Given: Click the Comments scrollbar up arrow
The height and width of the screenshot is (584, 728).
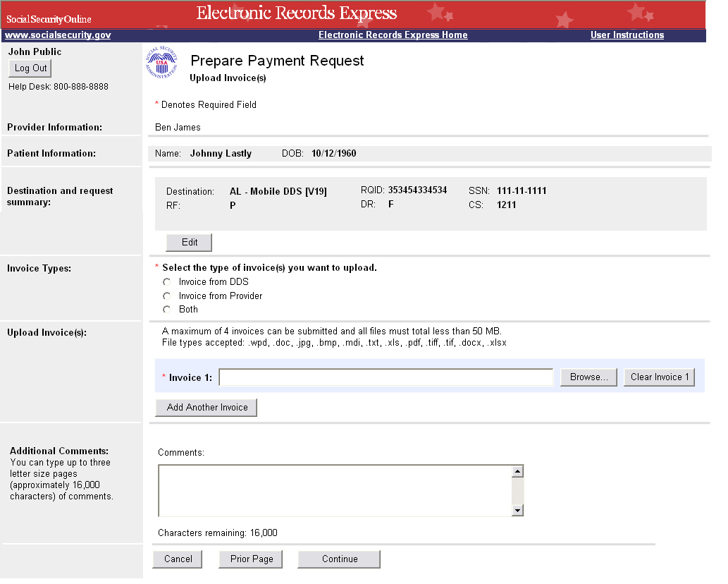Looking at the screenshot, I should click(517, 472).
